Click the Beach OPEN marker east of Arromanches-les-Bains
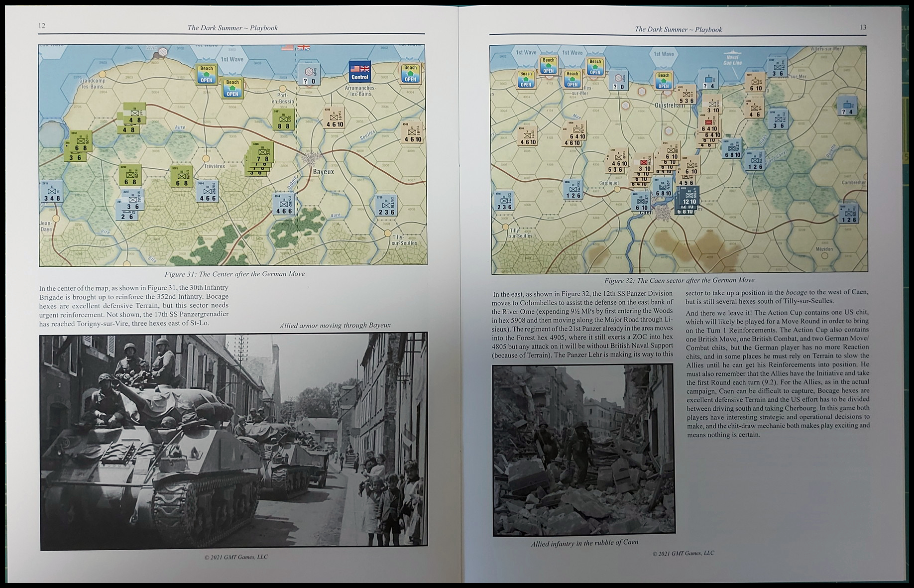The width and height of the screenshot is (914, 588). tap(411, 73)
